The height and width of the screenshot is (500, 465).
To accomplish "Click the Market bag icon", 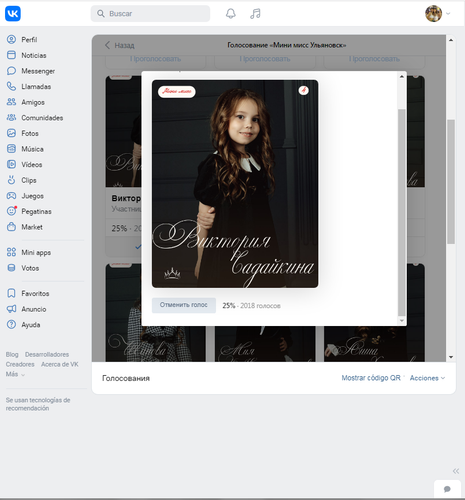I will tap(11, 227).
